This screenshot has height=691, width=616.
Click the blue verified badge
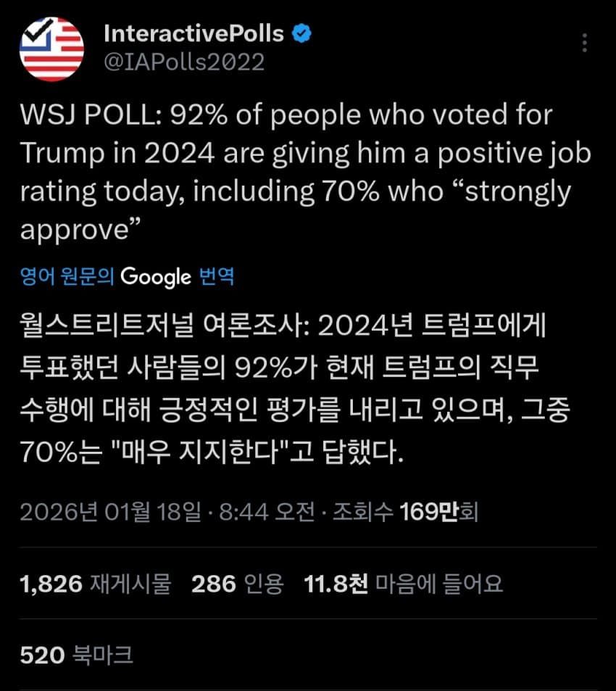[x=302, y=33]
